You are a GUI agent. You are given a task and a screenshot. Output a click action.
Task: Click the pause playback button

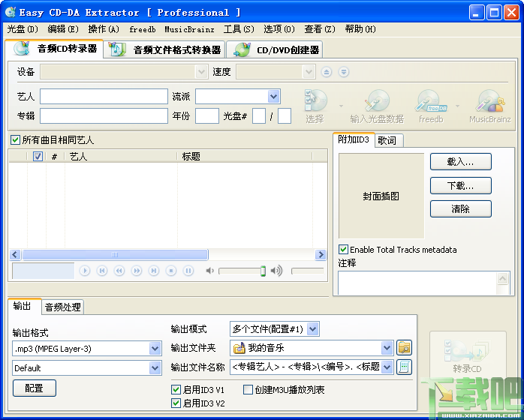[x=188, y=271]
